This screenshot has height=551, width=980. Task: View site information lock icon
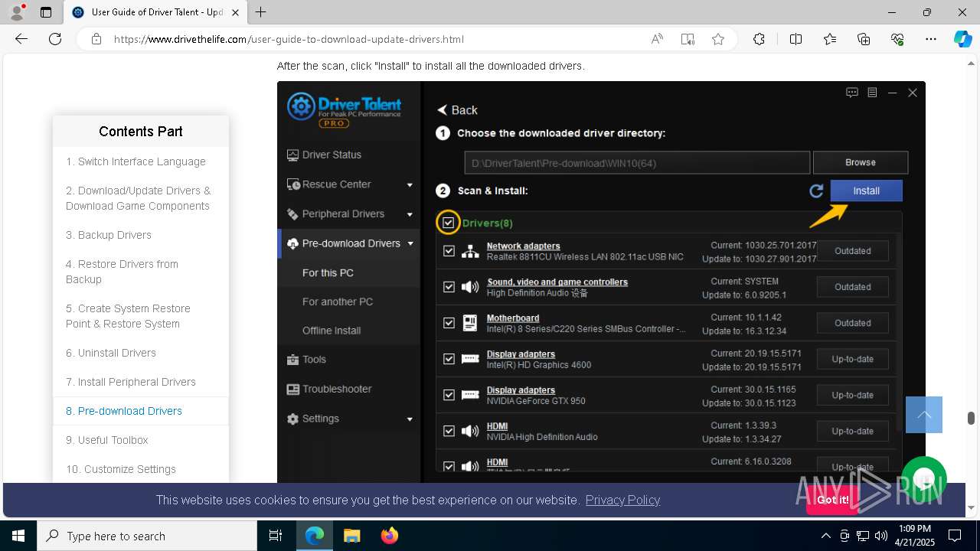click(x=96, y=39)
